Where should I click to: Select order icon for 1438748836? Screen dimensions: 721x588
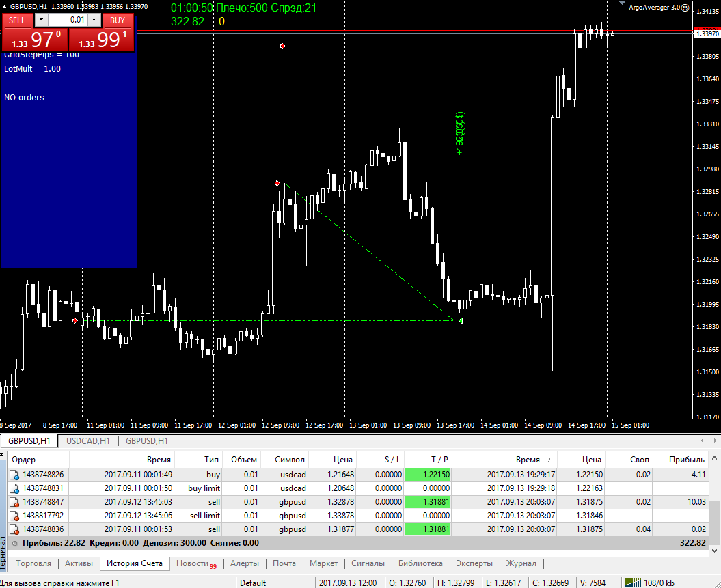pyautogui.click(x=14, y=530)
